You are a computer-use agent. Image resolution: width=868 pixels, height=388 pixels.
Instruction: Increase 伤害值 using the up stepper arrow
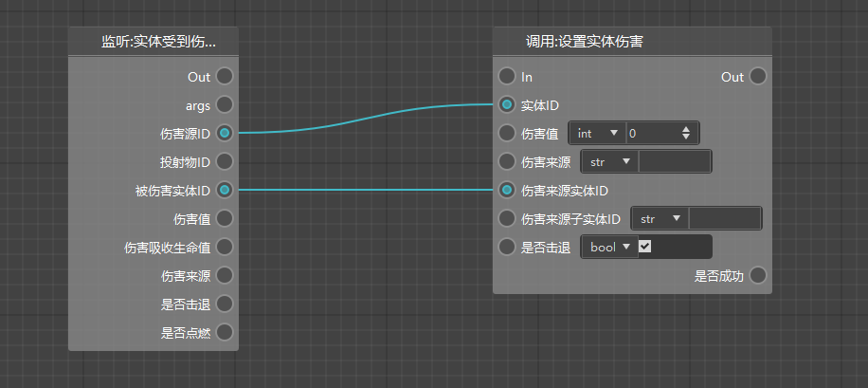coord(686,129)
